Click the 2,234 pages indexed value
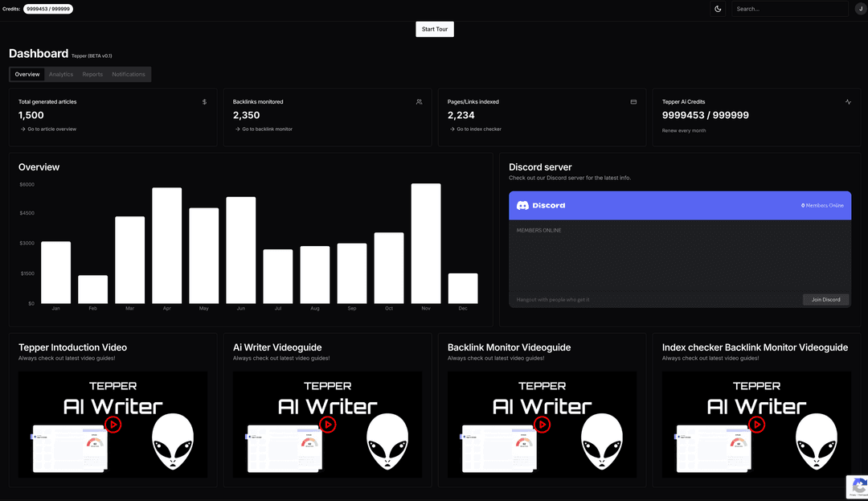This screenshot has height=501, width=868. point(461,115)
